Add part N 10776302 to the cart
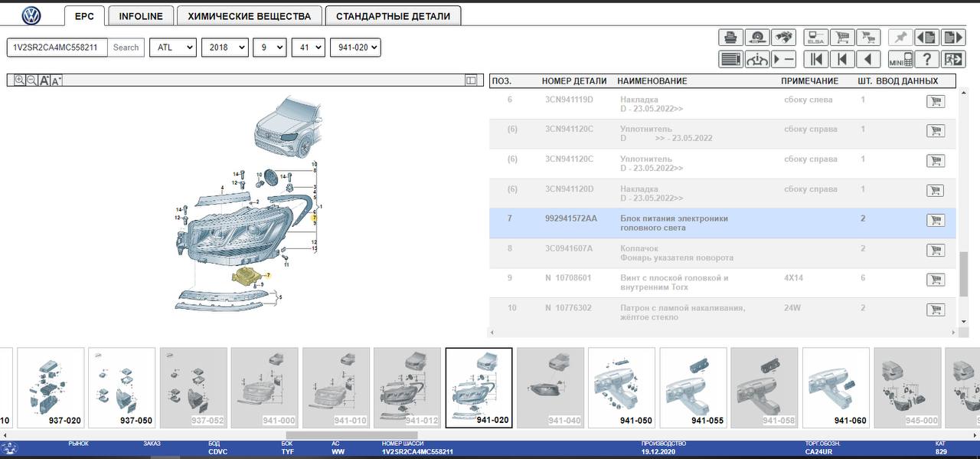This screenshot has height=459, width=980. point(935,310)
